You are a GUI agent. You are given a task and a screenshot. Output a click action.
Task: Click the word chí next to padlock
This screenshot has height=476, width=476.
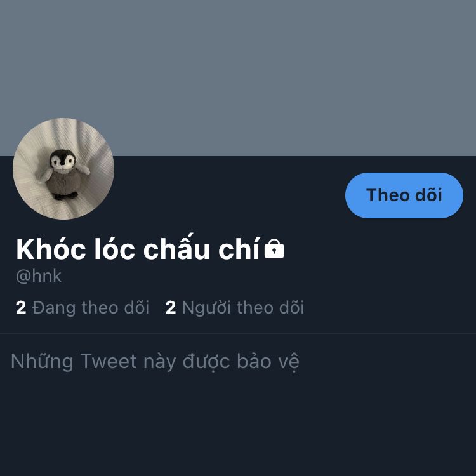point(239,249)
